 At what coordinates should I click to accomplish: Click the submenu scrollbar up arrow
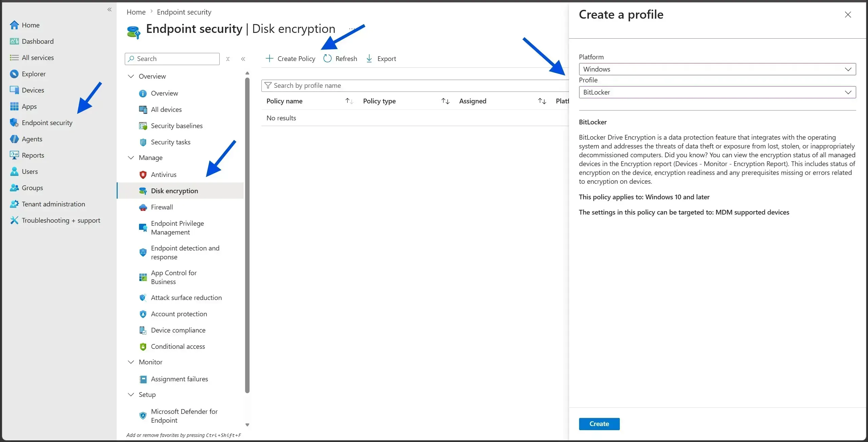(247, 73)
